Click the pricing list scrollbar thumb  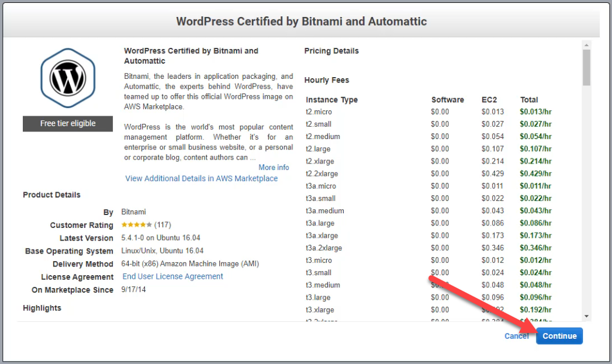(x=586, y=68)
